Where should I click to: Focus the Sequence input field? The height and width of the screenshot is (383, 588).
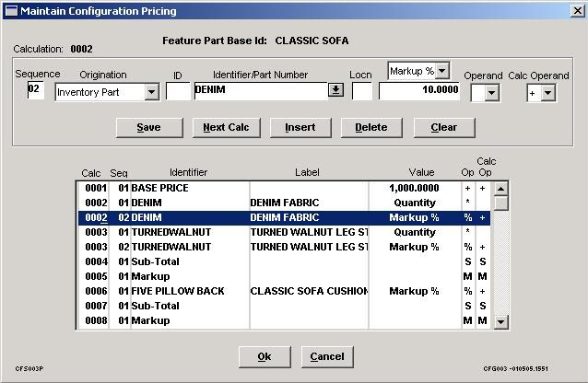click(36, 90)
